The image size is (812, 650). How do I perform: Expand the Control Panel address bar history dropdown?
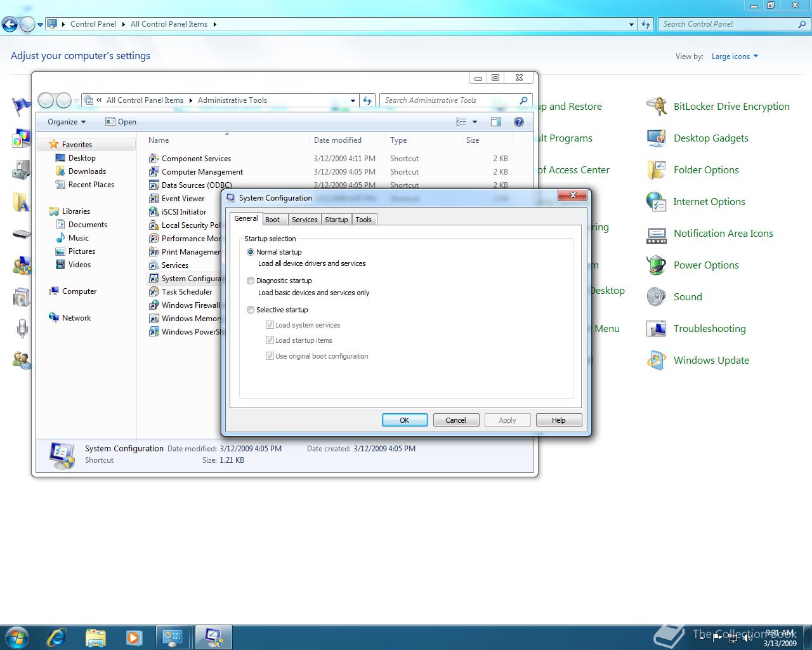pos(631,24)
